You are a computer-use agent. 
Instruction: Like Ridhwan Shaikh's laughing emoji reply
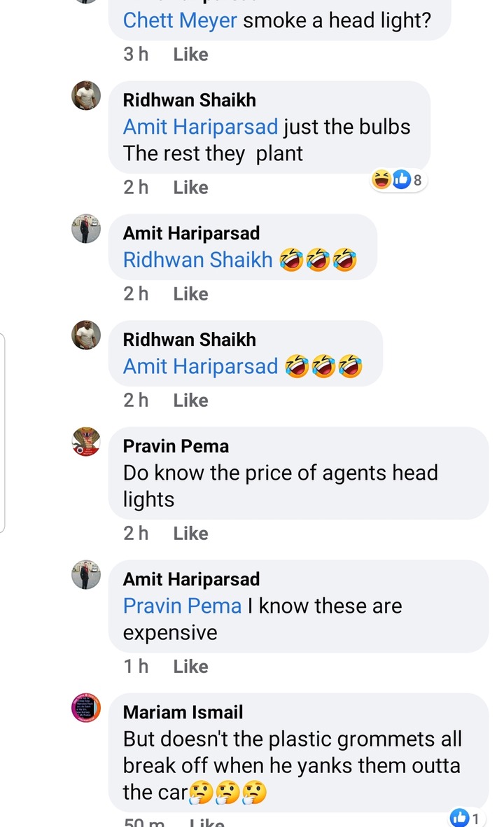point(191,401)
